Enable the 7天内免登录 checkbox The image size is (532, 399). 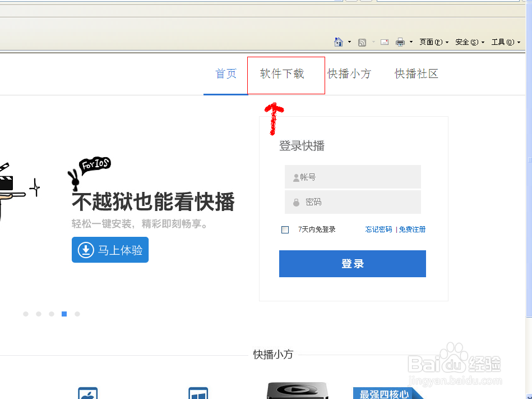coord(285,230)
